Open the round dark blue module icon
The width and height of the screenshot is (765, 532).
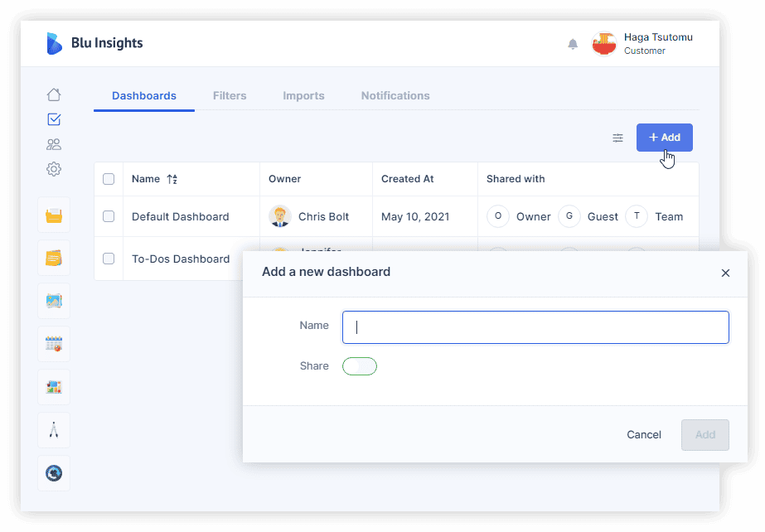pos(54,473)
